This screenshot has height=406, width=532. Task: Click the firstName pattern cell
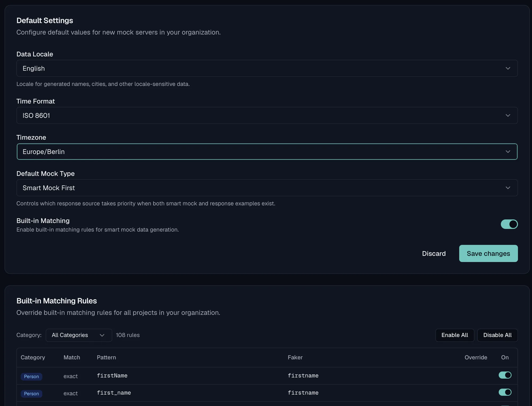[x=112, y=376]
